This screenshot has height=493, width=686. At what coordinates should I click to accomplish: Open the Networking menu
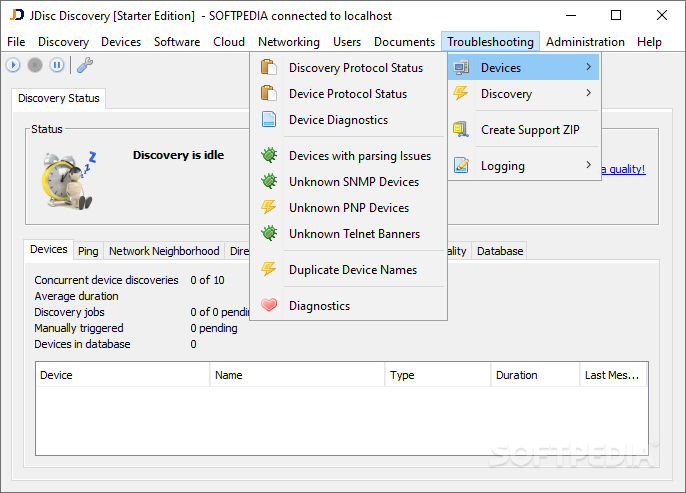pyautogui.click(x=289, y=42)
